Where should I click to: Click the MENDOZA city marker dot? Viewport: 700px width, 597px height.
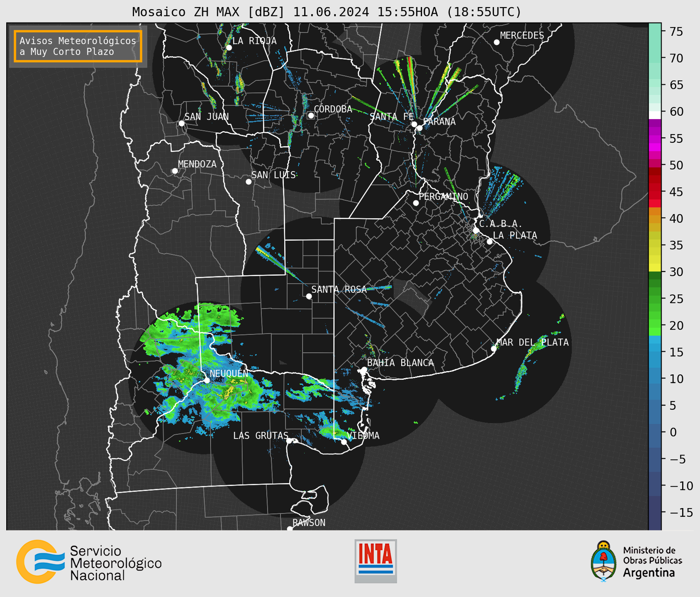pos(175,171)
